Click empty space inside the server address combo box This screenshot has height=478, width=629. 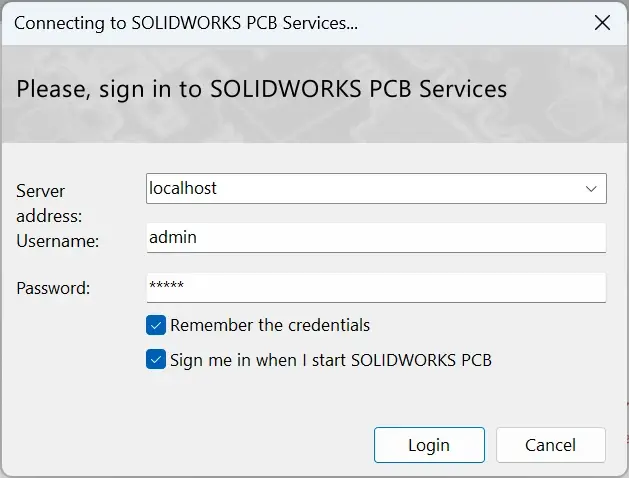[397, 188]
